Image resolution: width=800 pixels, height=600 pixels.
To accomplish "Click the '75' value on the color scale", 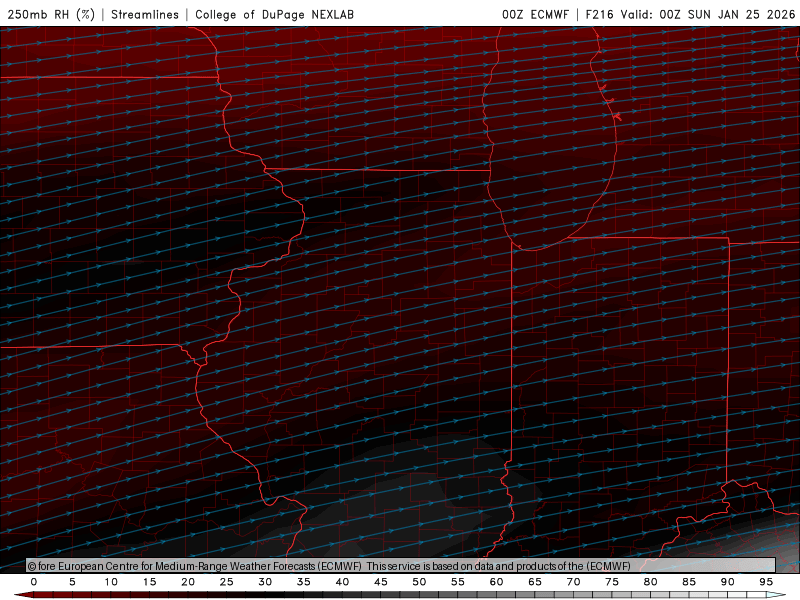I will click(612, 582).
